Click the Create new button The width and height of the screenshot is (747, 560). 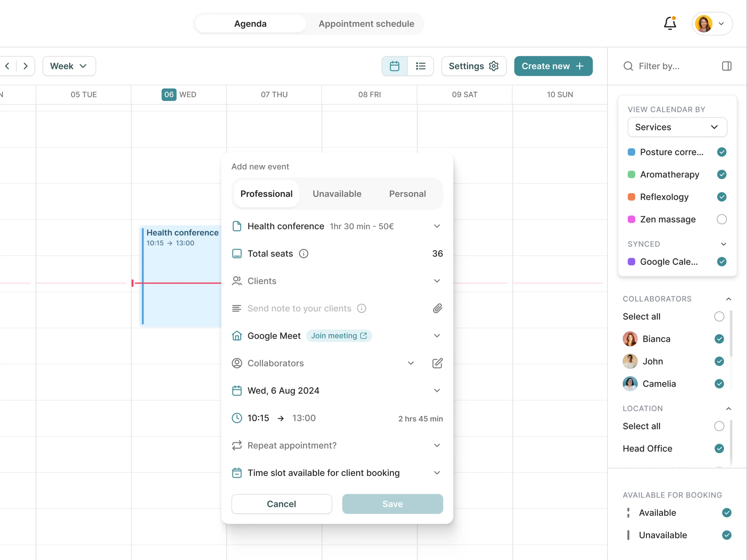coord(553,66)
